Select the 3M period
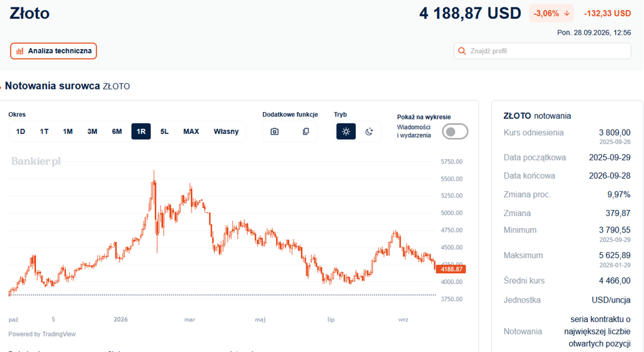644x352 pixels. tap(92, 131)
